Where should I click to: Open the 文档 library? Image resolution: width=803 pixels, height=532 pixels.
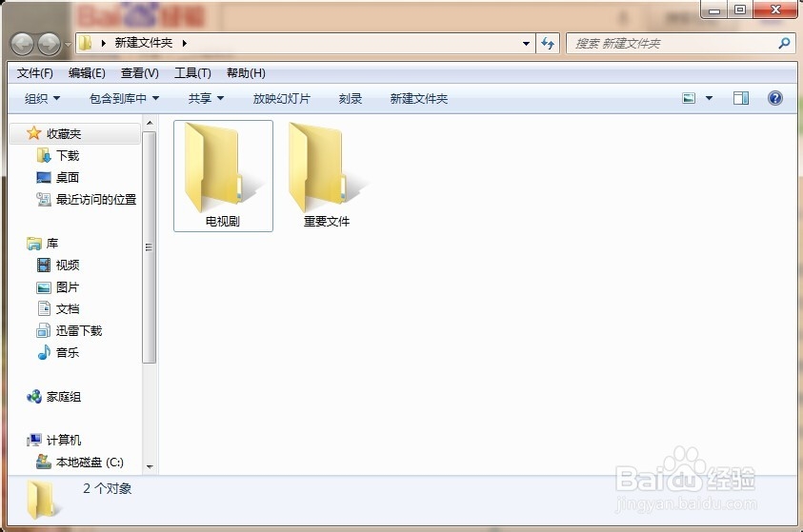(67, 309)
